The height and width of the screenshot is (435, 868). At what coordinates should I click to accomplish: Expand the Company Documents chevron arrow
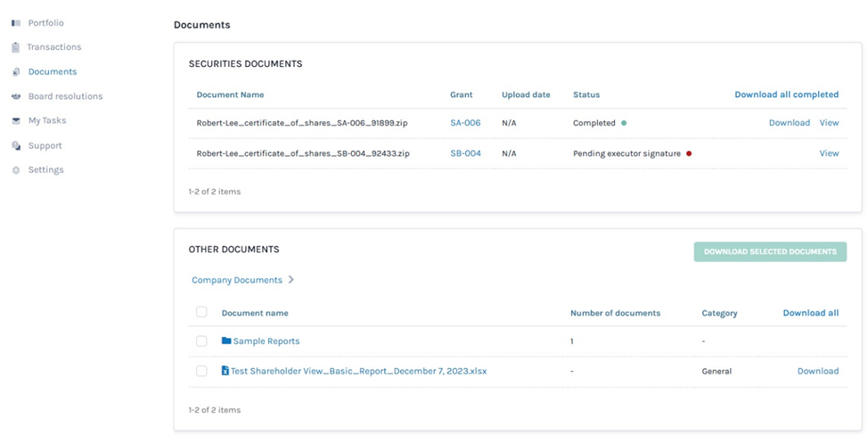tap(291, 280)
